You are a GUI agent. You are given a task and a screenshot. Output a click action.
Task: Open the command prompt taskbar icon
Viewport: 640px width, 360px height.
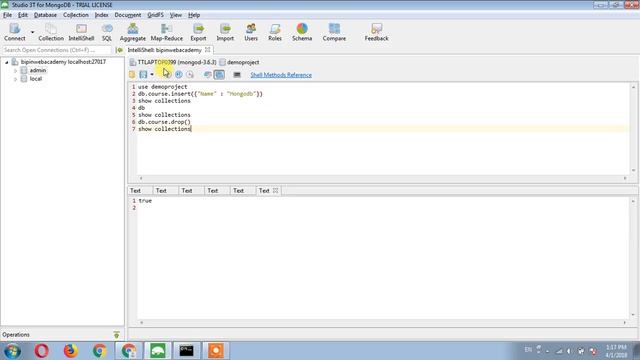coord(187,351)
